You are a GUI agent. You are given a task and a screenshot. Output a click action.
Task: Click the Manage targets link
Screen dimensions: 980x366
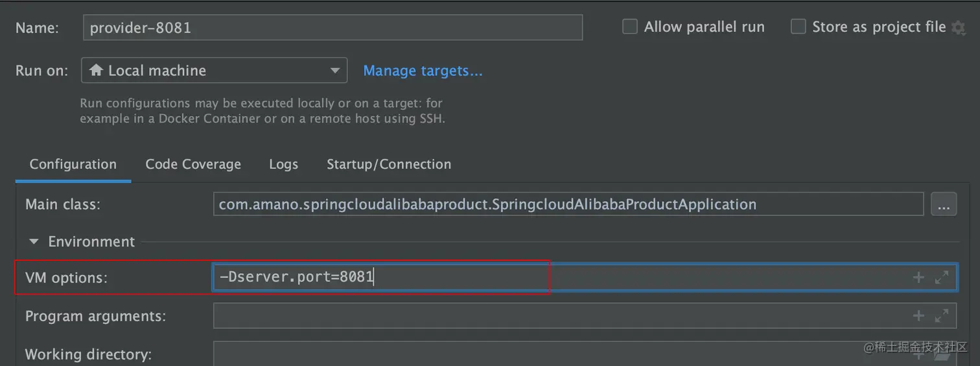click(423, 71)
